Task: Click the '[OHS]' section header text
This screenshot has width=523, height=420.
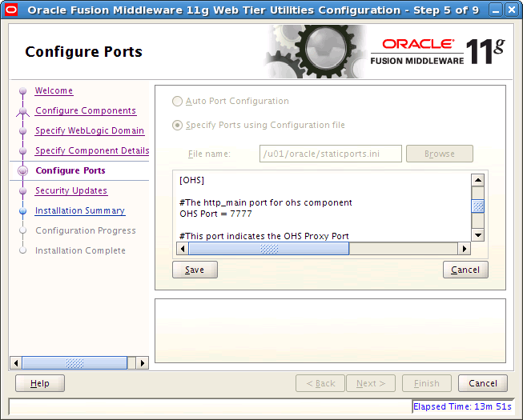Action: (191, 180)
